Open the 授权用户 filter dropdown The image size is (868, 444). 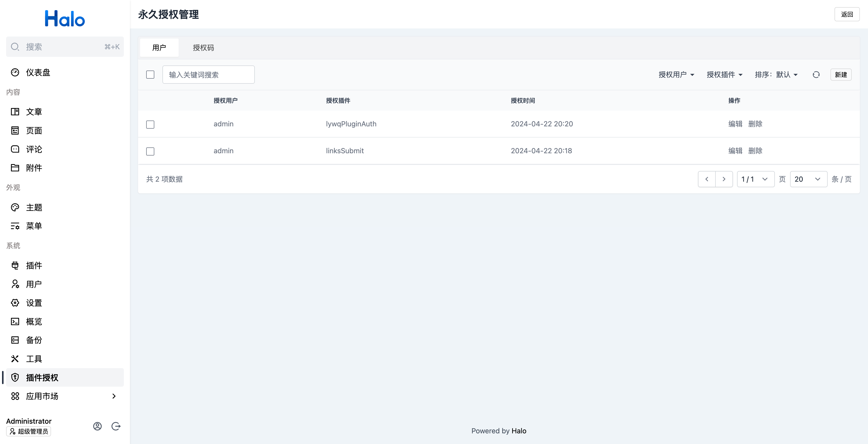click(676, 75)
